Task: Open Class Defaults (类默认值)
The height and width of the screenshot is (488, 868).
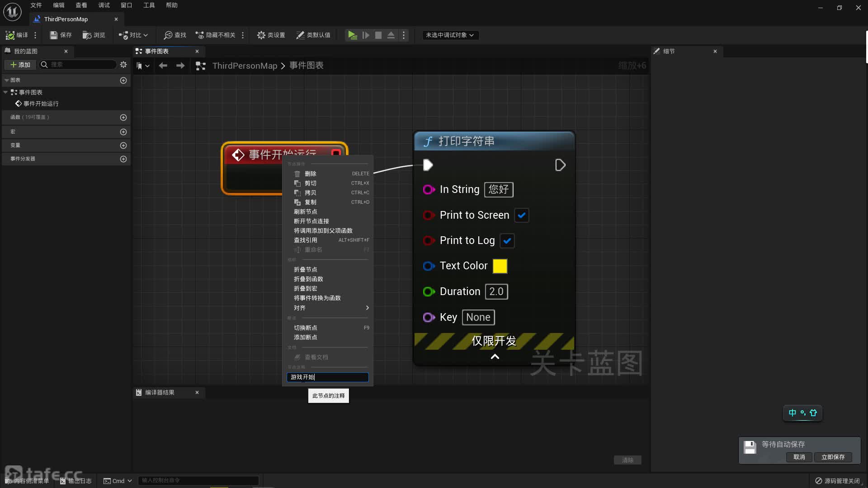Action: (313, 35)
